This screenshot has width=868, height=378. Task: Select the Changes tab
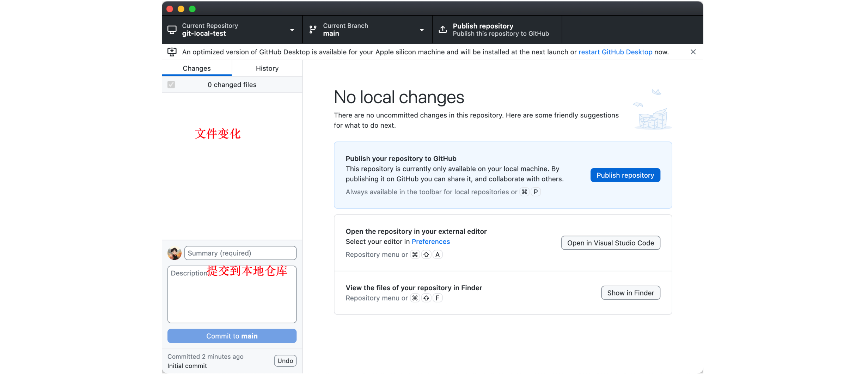[x=196, y=68]
